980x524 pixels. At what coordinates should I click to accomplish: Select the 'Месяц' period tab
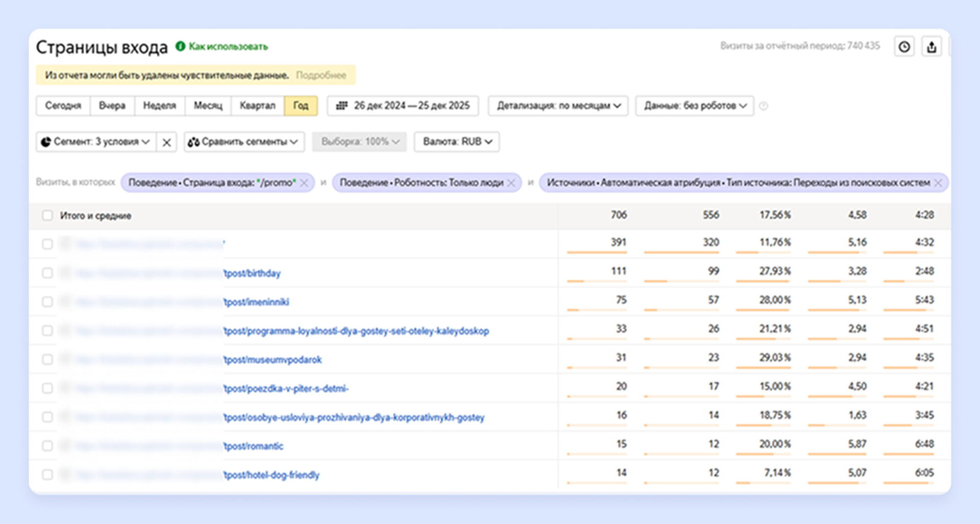(208, 106)
